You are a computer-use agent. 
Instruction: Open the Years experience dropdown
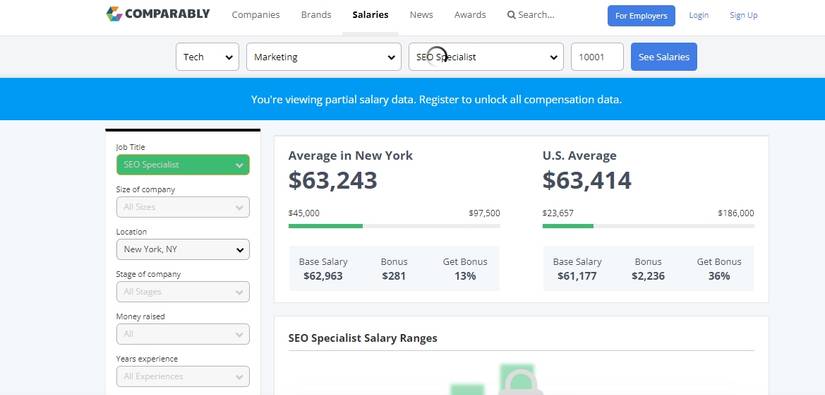183,377
